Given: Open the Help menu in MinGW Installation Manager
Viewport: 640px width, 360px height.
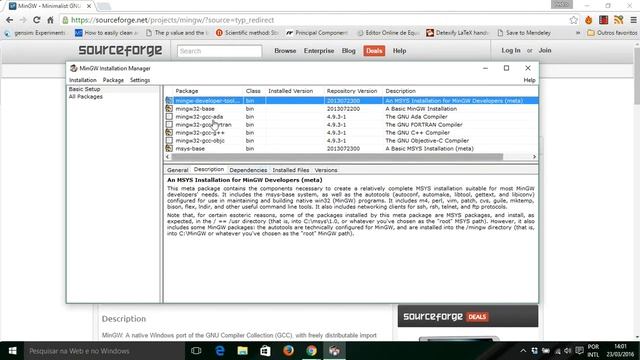Looking at the screenshot, I should point(529,80).
